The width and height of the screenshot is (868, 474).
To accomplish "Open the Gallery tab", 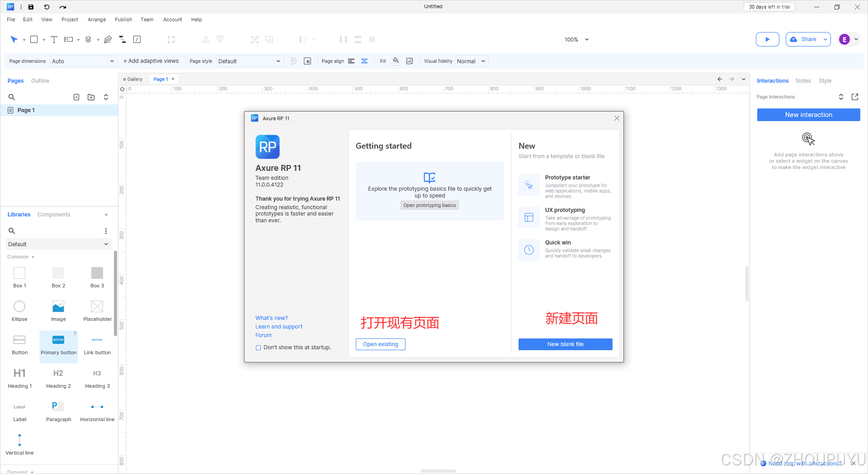I will [133, 79].
